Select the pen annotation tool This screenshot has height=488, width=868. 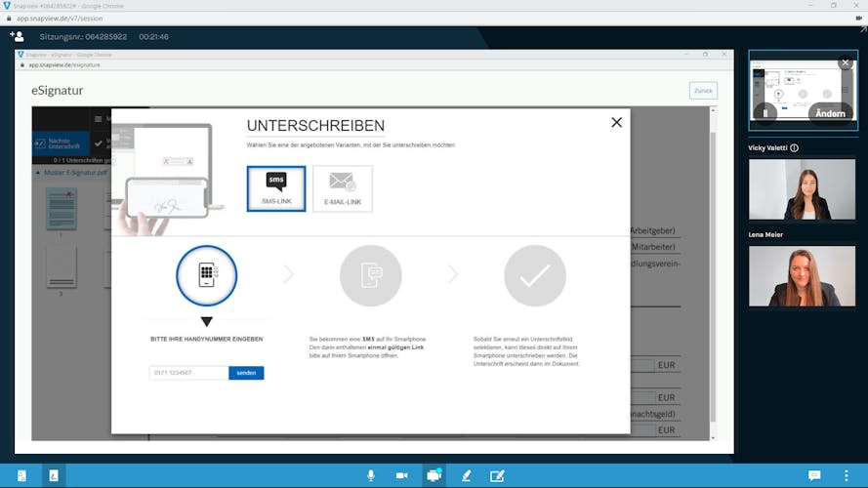pos(466,475)
